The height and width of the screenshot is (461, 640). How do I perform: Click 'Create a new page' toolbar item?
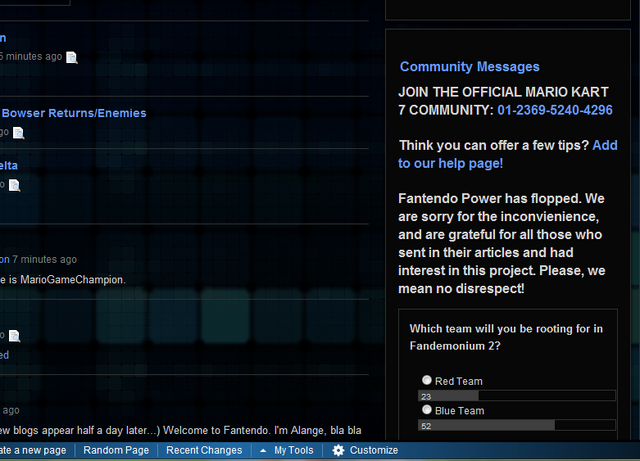pyautogui.click(x=33, y=450)
